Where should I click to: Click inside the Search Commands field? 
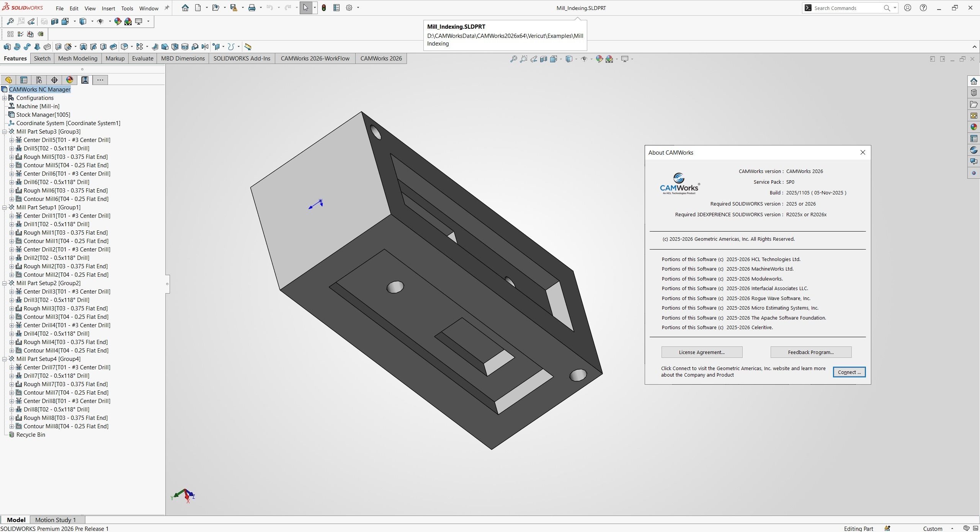[x=846, y=8]
